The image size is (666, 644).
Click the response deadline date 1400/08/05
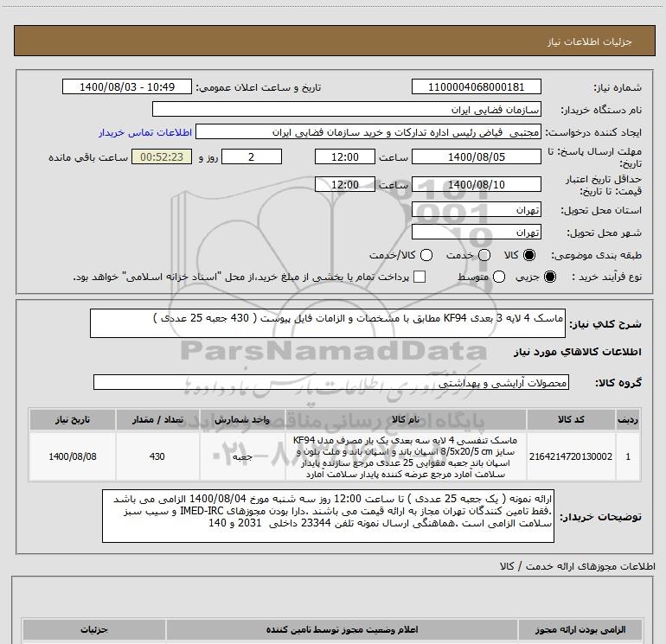pyautogui.click(x=476, y=156)
